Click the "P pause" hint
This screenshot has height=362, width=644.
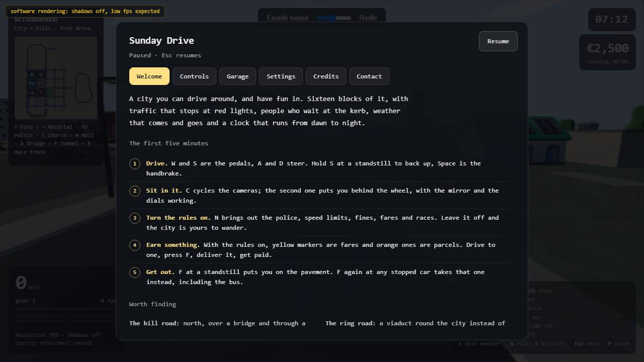click(x=618, y=344)
